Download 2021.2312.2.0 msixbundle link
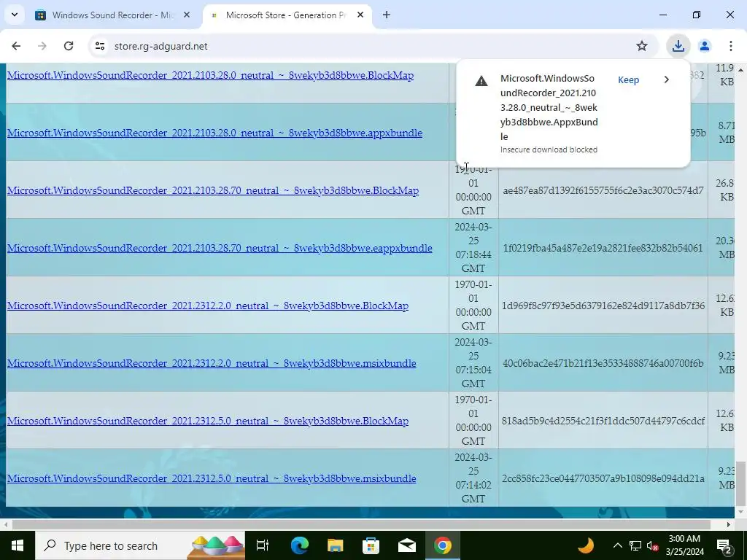Image resolution: width=747 pixels, height=560 pixels. point(212,363)
